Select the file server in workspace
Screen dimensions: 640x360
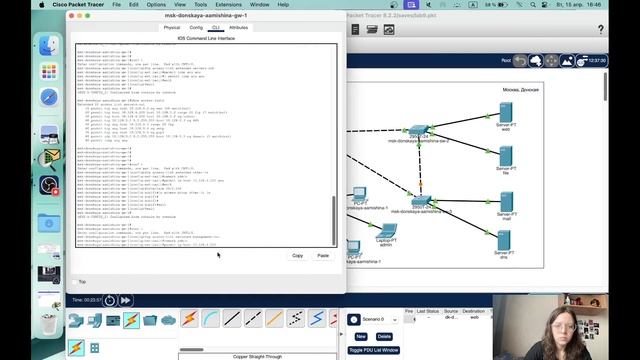click(x=506, y=156)
